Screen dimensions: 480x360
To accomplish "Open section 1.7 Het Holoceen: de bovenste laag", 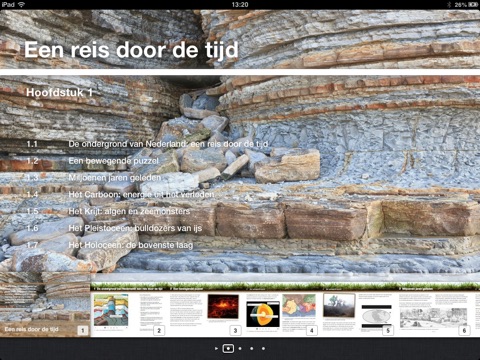I will (x=110, y=245).
